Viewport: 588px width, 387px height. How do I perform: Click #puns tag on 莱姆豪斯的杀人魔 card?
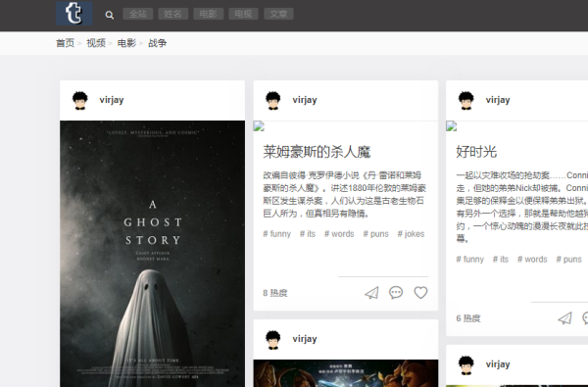coord(375,234)
